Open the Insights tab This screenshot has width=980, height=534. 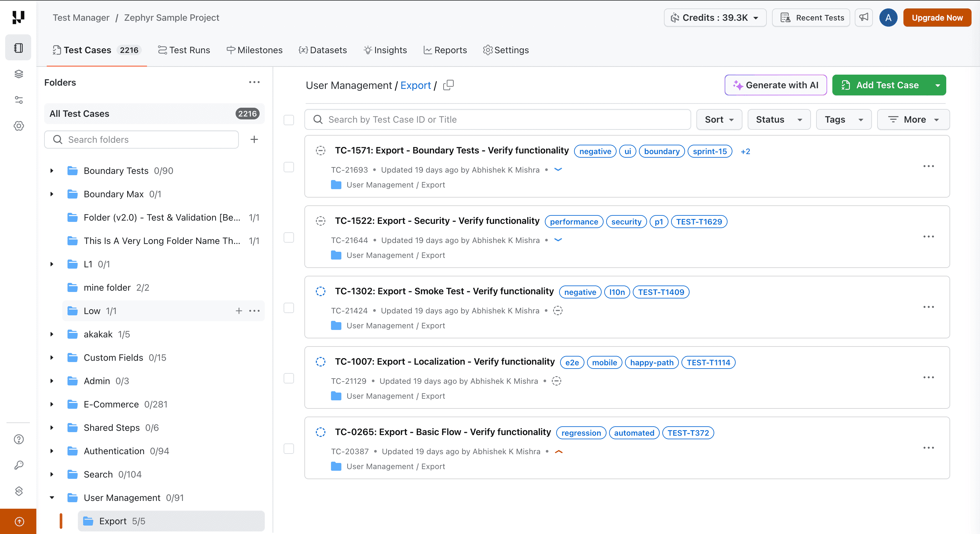(385, 50)
